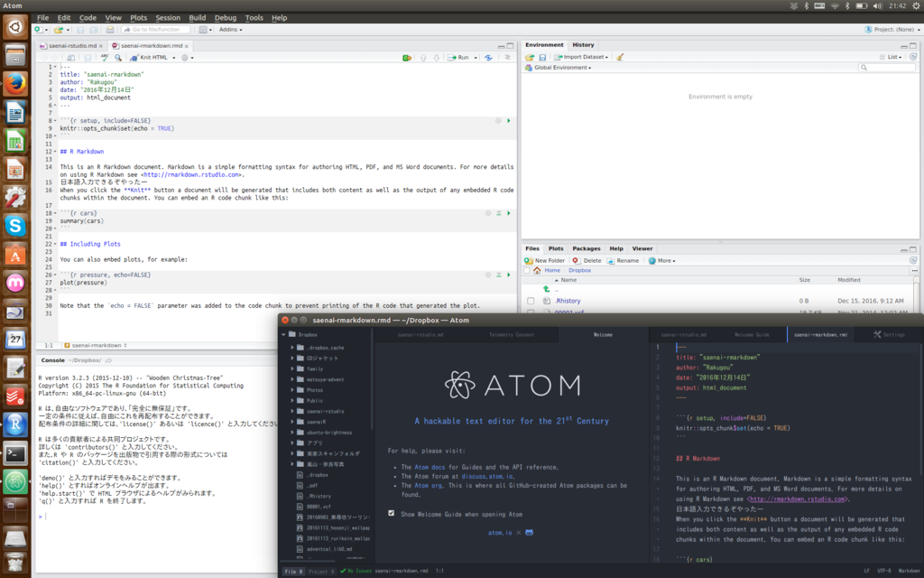This screenshot has height=578, width=924.
Task: Open Skype from the Ubuntu launcher
Action: pos(15,225)
